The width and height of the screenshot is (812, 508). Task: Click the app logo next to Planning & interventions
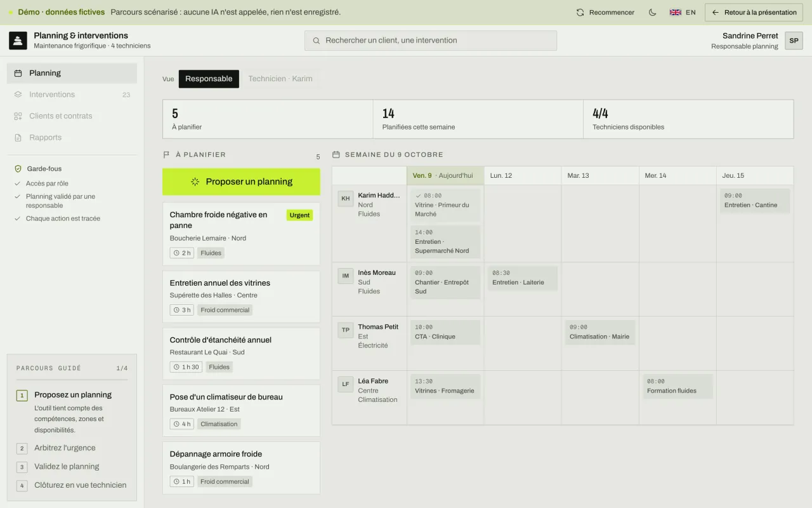(18, 40)
